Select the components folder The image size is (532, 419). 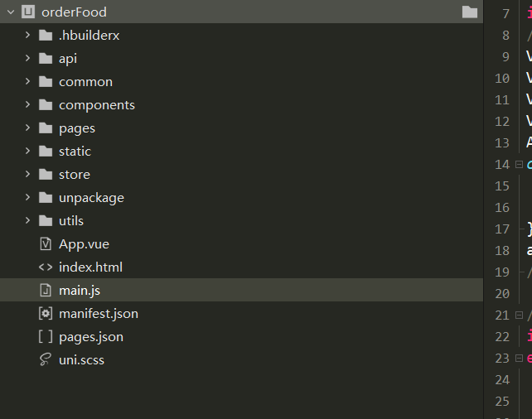coord(242,104)
